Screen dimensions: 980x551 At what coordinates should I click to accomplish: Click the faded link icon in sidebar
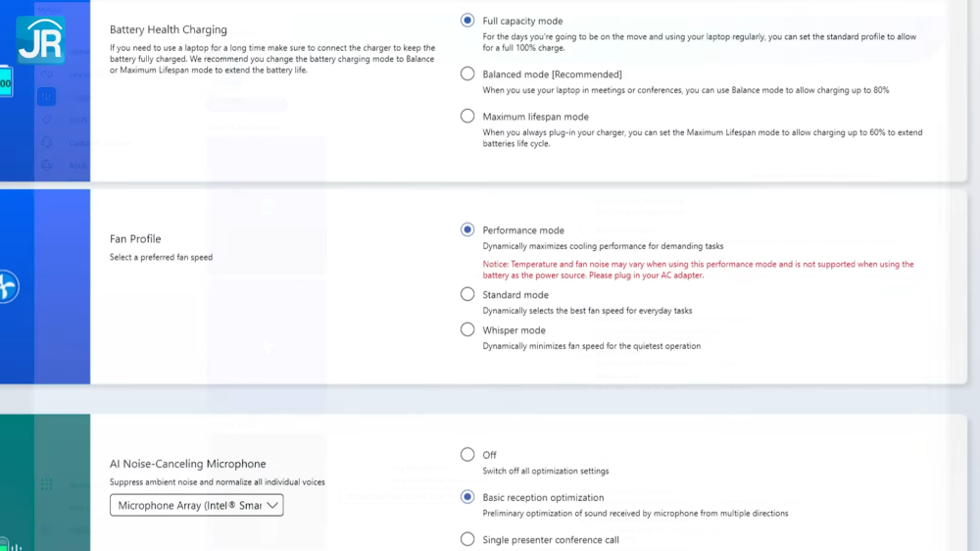(46, 74)
